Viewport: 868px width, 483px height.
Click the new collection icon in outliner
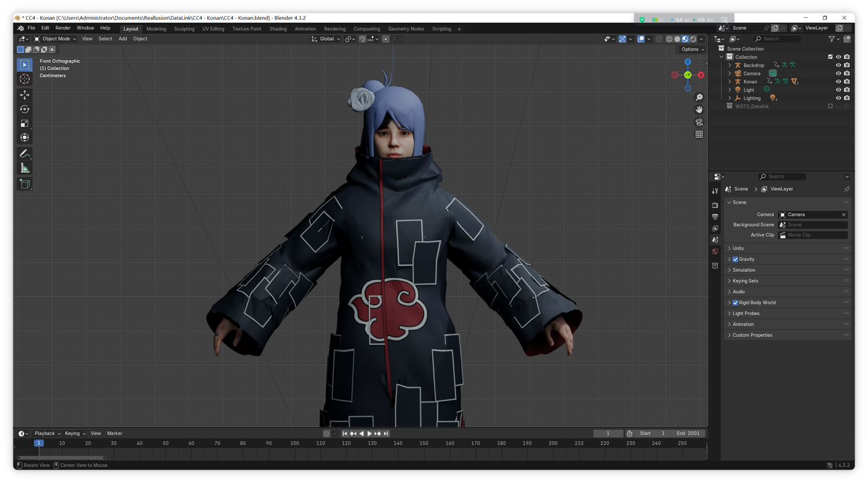847,39
